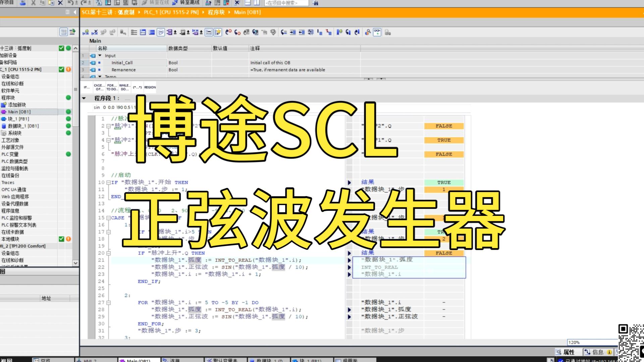Click project tree scrollbar down arrow
The width and height of the screenshot is (644, 362).
tap(75, 263)
